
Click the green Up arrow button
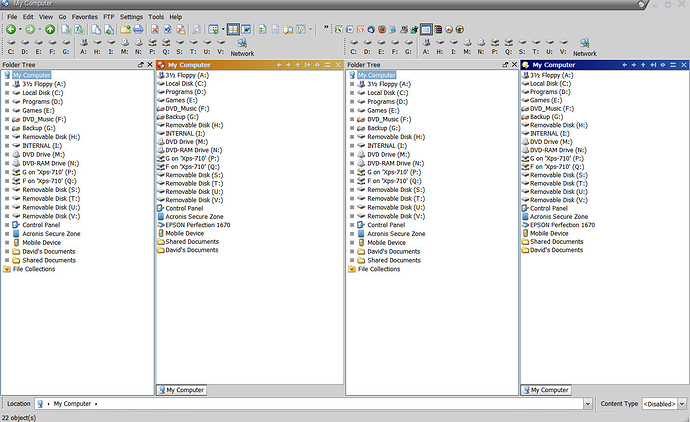click(x=50, y=30)
